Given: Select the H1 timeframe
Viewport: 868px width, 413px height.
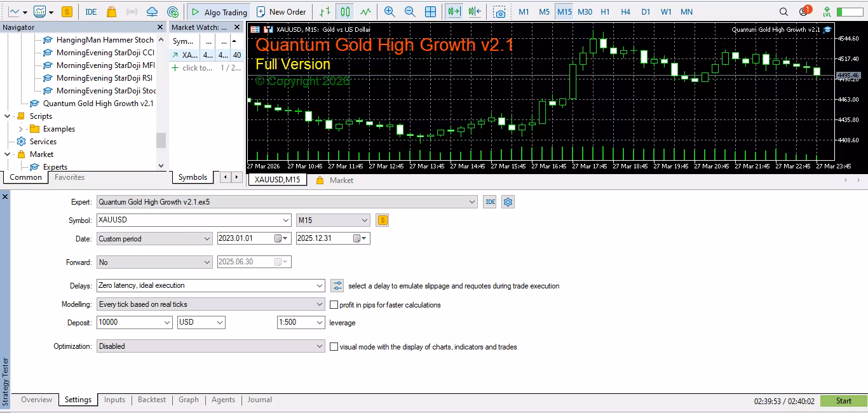Looking at the screenshot, I should (x=605, y=11).
